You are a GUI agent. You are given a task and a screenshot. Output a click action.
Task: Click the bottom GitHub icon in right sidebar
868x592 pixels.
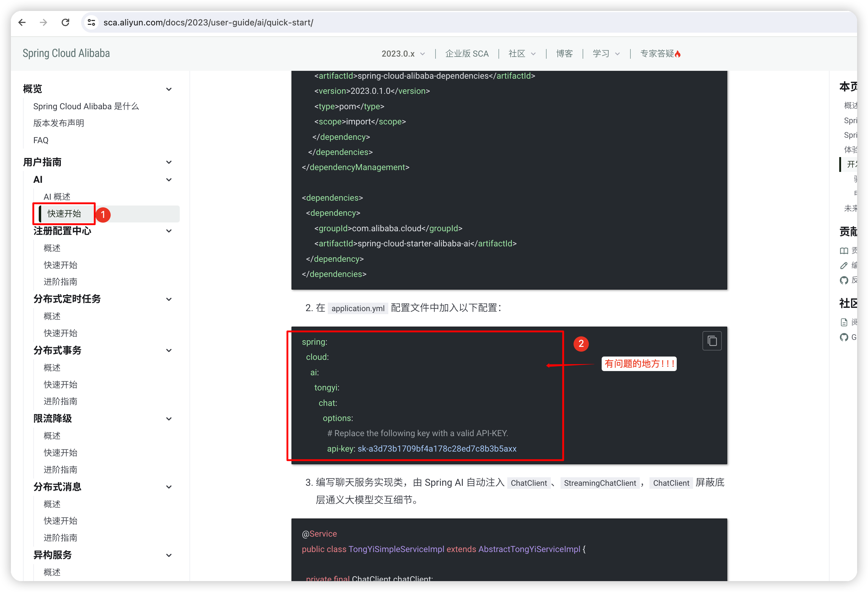coord(844,337)
